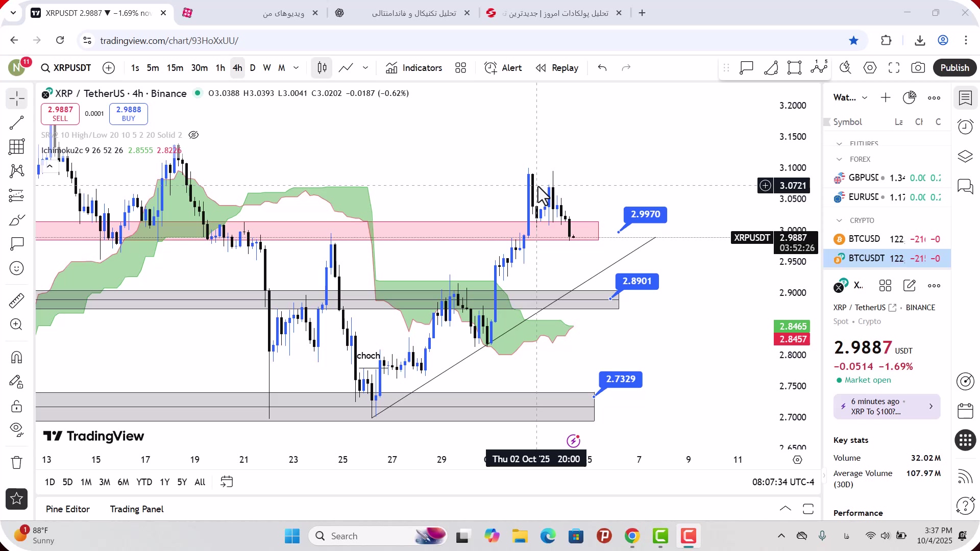Toggle visibility of SR High/Low indicator
Screen dimensions: 980x551
193,135
